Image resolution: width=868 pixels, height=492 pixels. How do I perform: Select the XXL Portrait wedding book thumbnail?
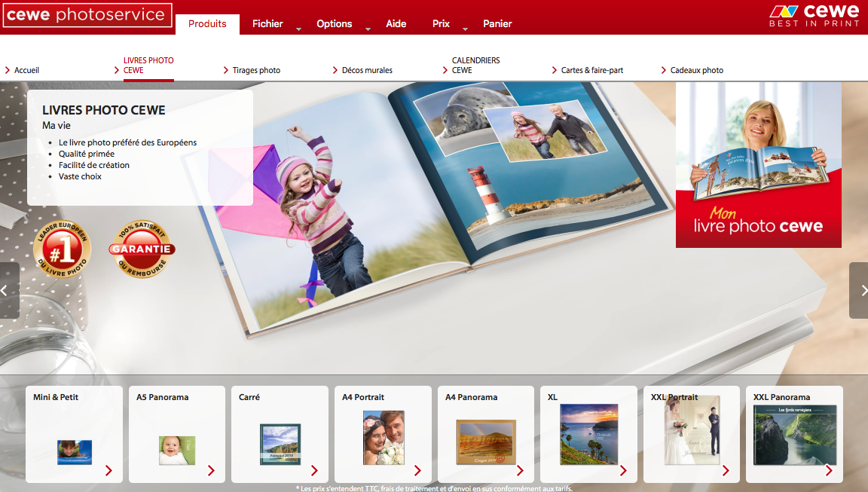(x=692, y=430)
